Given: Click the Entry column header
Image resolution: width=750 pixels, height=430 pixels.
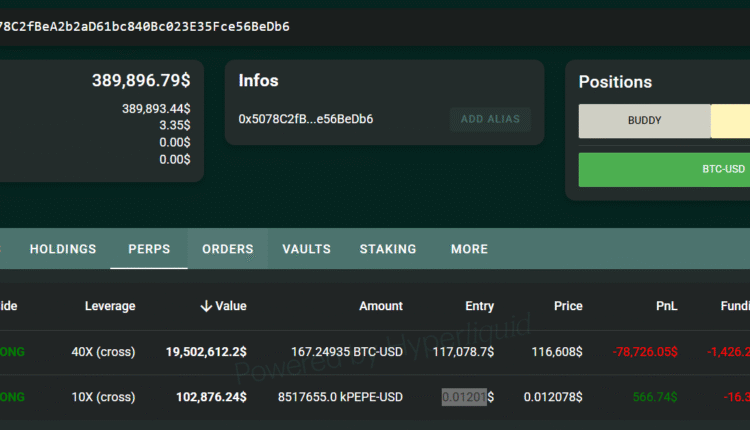Looking at the screenshot, I should coord(479,306).
